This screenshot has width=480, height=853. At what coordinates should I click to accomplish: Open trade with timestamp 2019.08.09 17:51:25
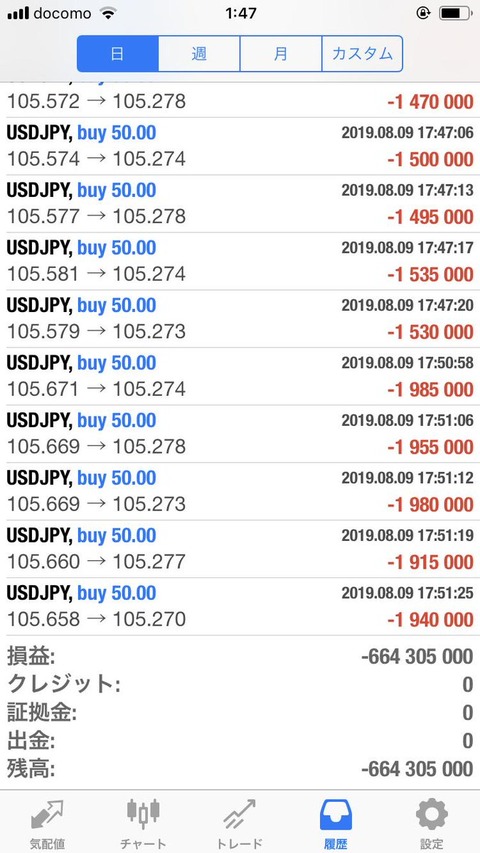pyautogui.click(x=240, y=607)
